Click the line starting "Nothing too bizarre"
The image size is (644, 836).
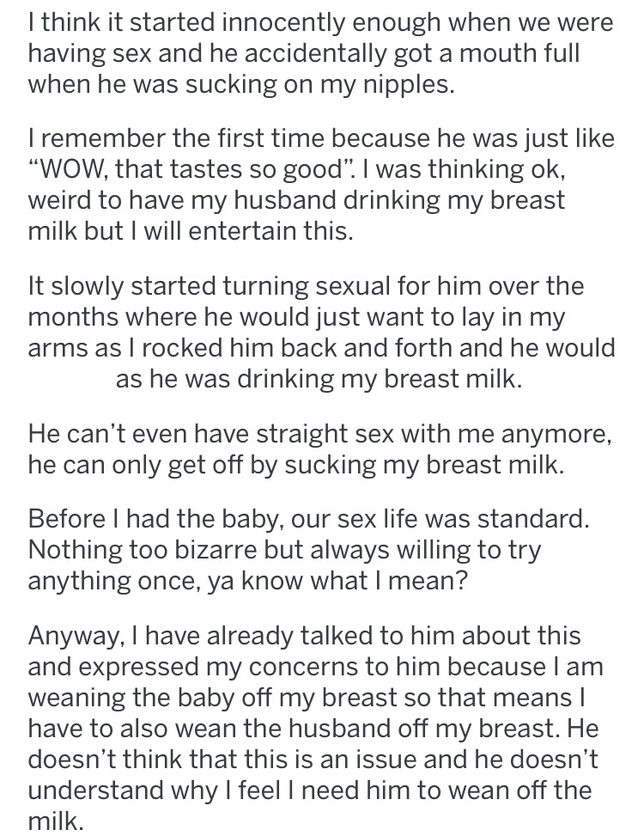click(x=284, y=550)
